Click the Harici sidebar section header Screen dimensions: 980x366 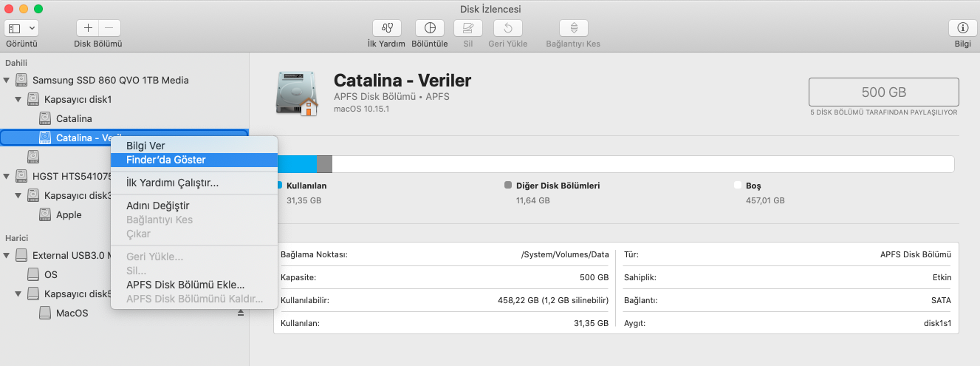coord(16,238)
